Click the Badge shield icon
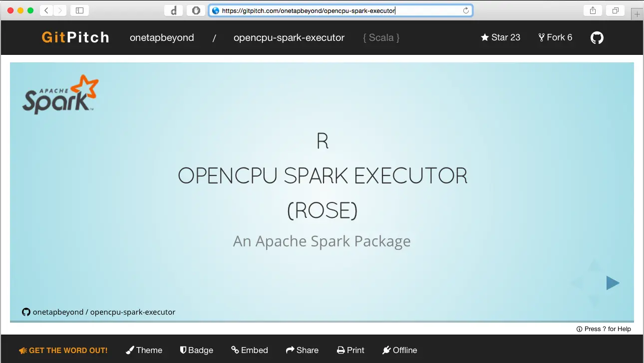 (183, 350)
